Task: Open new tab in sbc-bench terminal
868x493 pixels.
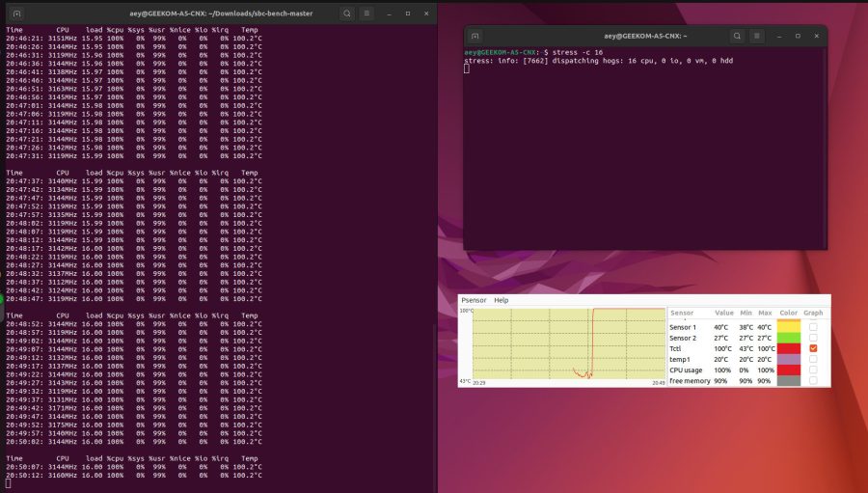Action: [x=15, y=13]
